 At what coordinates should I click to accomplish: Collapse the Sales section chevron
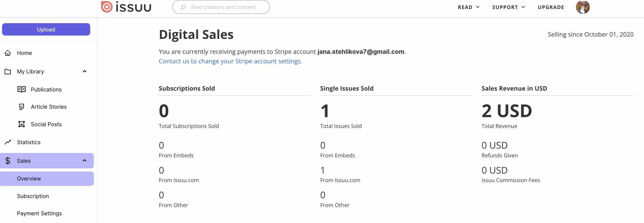(85, 160)
